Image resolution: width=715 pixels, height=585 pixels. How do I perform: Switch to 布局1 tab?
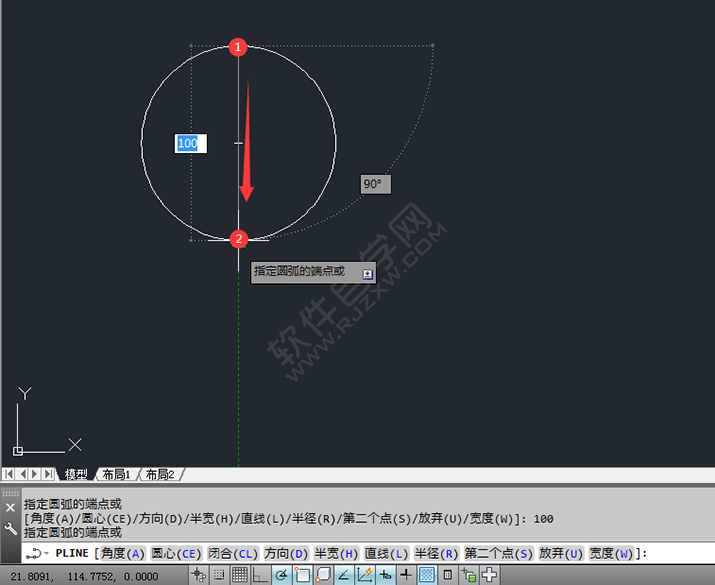tap(116, 475)
